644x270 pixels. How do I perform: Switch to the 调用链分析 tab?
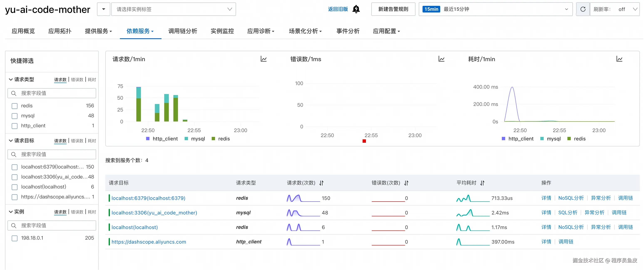point(183,31)
